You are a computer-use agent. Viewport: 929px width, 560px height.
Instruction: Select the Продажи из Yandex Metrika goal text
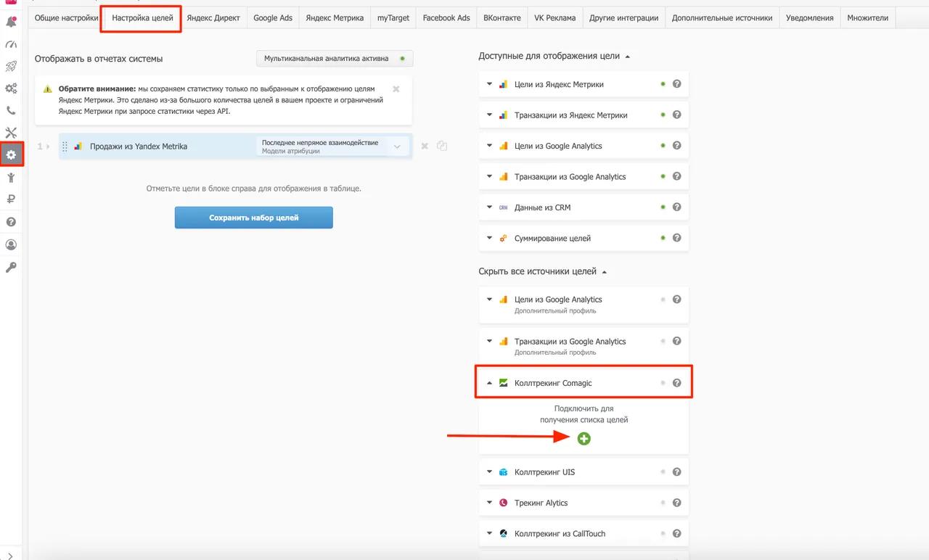139,147
